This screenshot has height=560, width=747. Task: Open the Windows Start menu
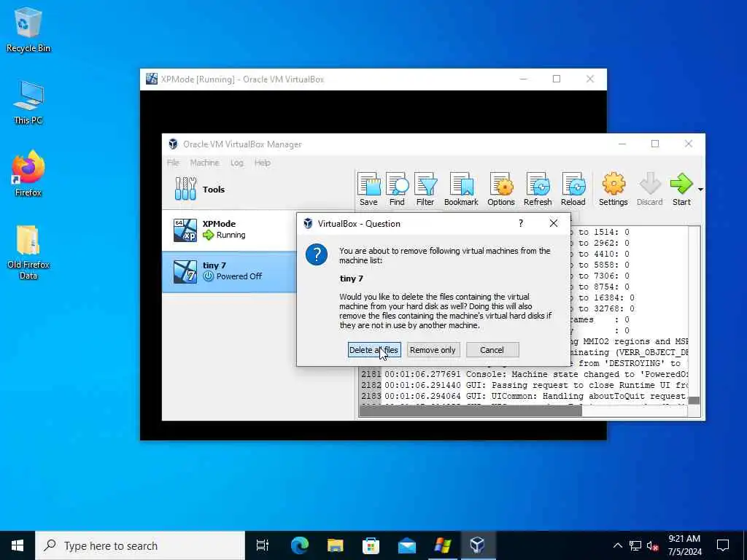(18, 545)
